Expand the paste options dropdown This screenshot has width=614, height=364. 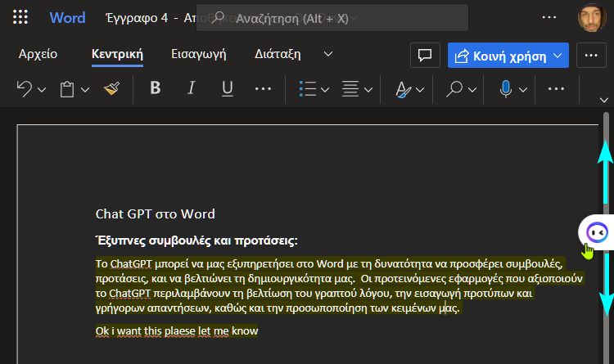(85, 90)
